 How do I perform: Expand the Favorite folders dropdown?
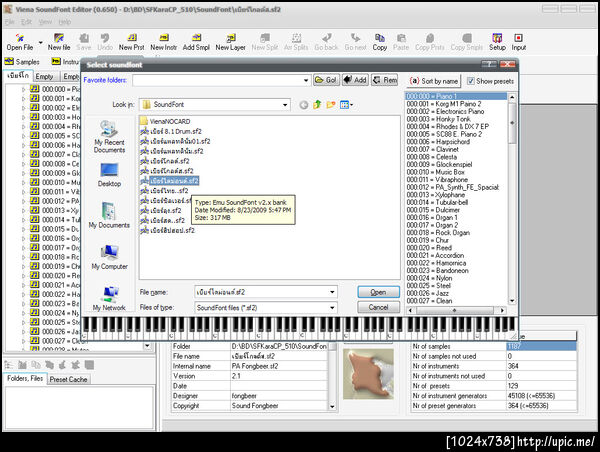[x=306, y=80]
